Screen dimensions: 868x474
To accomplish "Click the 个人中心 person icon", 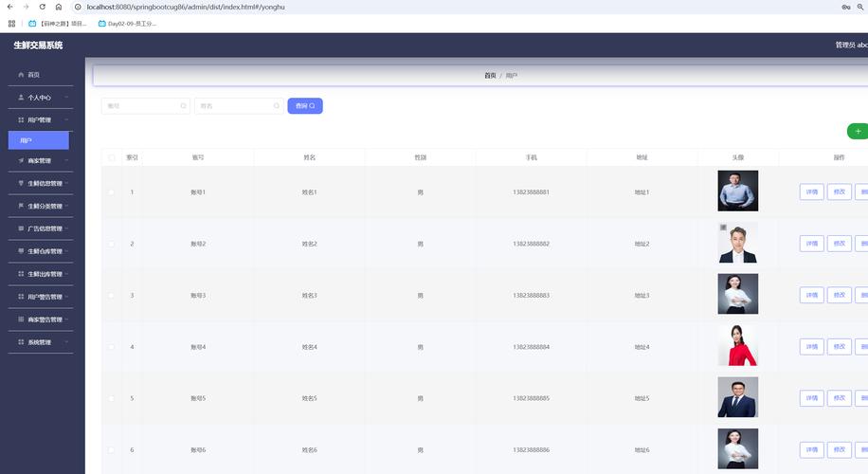I will click(x=21, y=98).
